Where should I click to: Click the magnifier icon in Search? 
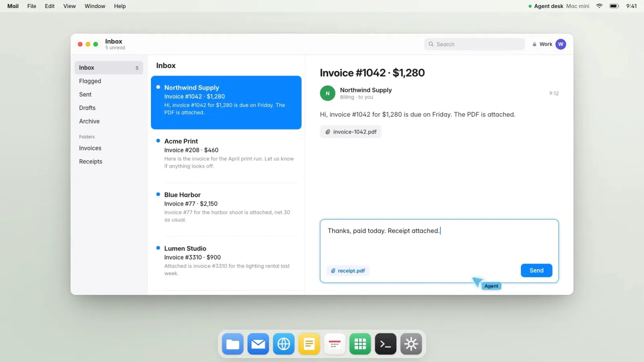(431, 44)
